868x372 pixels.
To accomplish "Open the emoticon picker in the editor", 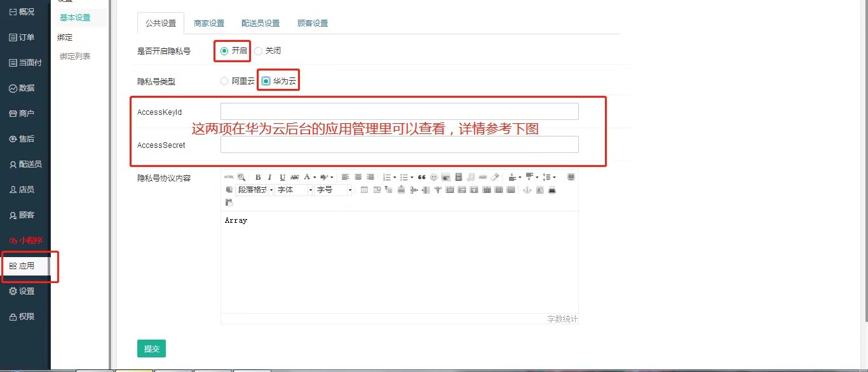I will tap(433, 177).
